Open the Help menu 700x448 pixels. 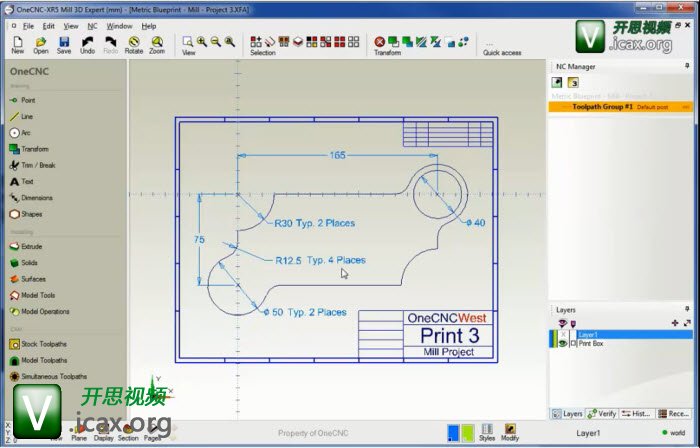click(x=149, y=26)
